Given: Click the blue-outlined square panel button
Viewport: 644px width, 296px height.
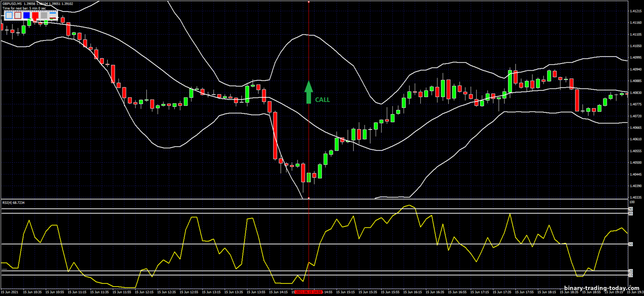Looking at the screenshot, I should [9, 15].
